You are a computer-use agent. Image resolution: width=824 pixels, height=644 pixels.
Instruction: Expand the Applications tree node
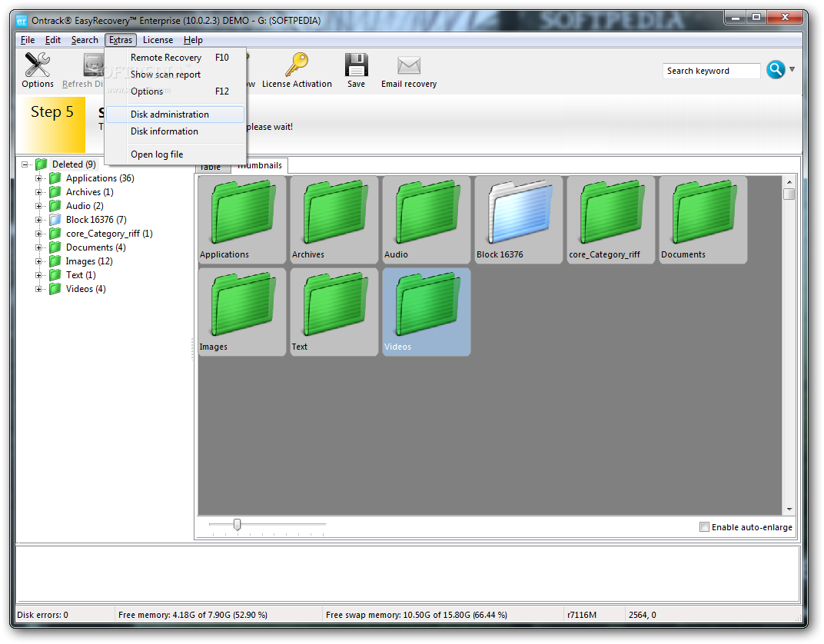38,178
